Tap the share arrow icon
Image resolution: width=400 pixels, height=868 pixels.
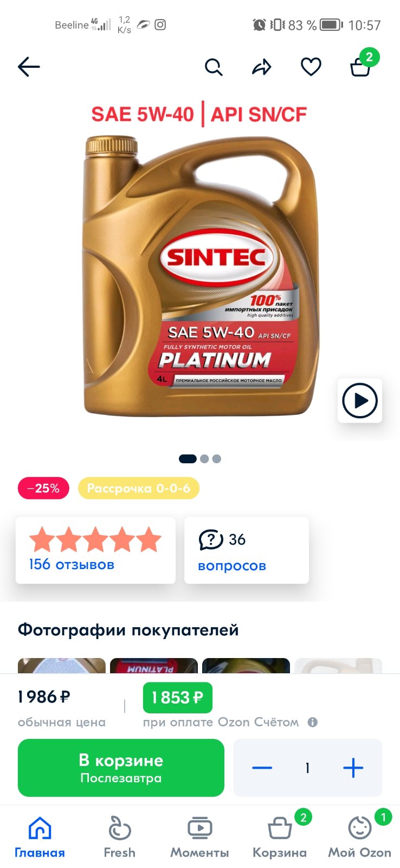click(x=262, y=67)
